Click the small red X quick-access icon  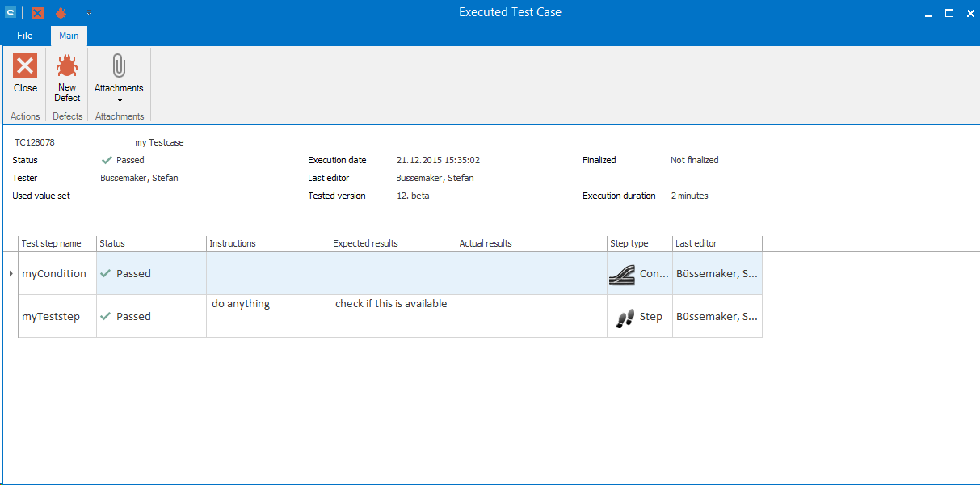coord(37,13)
